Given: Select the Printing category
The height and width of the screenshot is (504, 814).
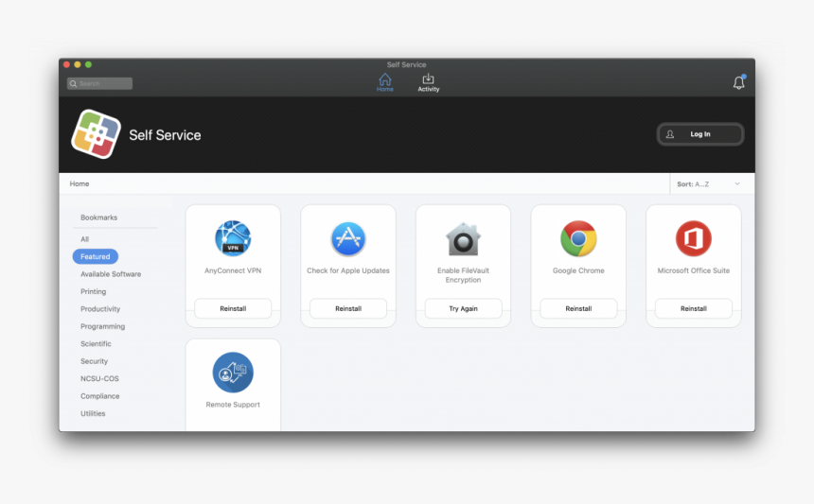Looking at the screenshot, I should point(93,291).
